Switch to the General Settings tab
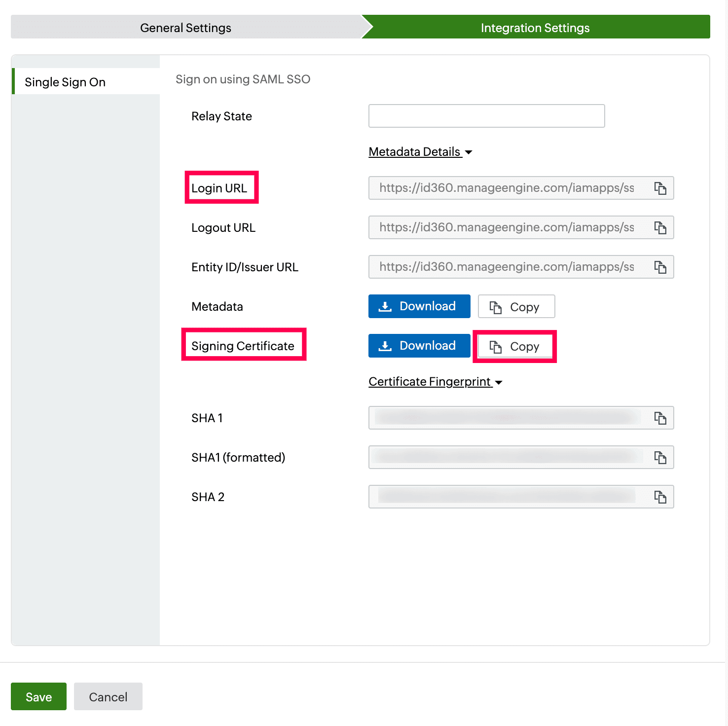The image size is (728, 726). [185, 28]
